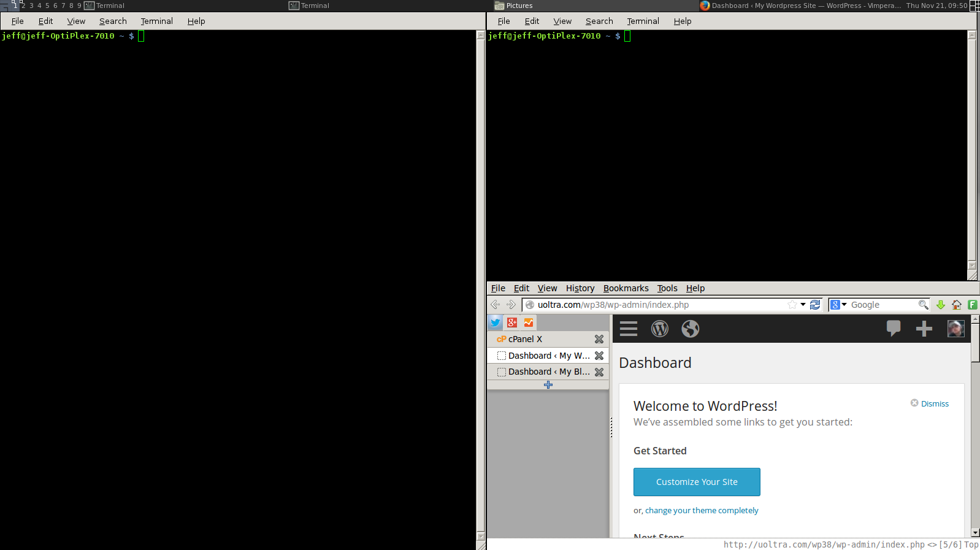Click the browser page vertical scrollbar thumb

point(976,343)
